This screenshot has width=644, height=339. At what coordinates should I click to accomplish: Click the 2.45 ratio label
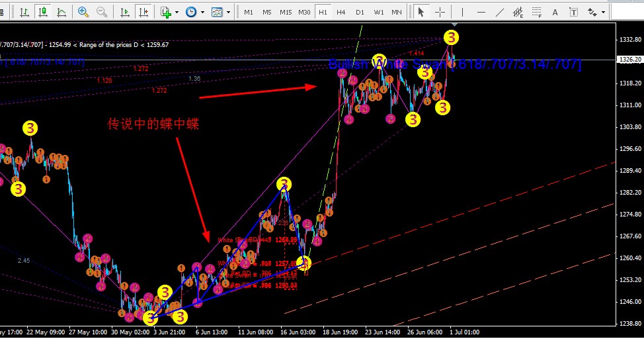(x=24, y=260)
